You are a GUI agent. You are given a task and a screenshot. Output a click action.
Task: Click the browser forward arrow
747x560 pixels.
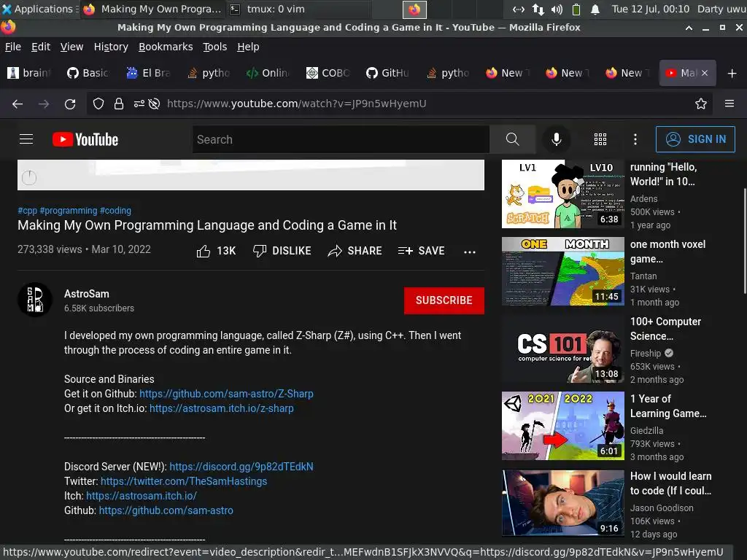(x=44, y=104)
